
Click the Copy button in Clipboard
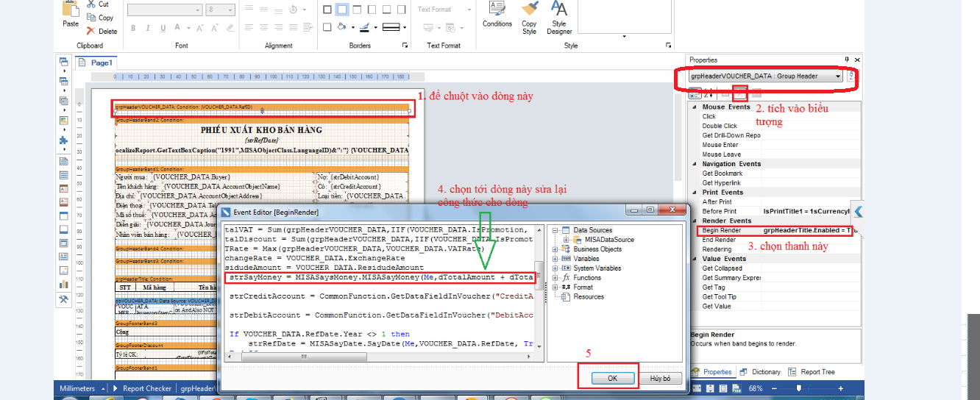(100, 18)
